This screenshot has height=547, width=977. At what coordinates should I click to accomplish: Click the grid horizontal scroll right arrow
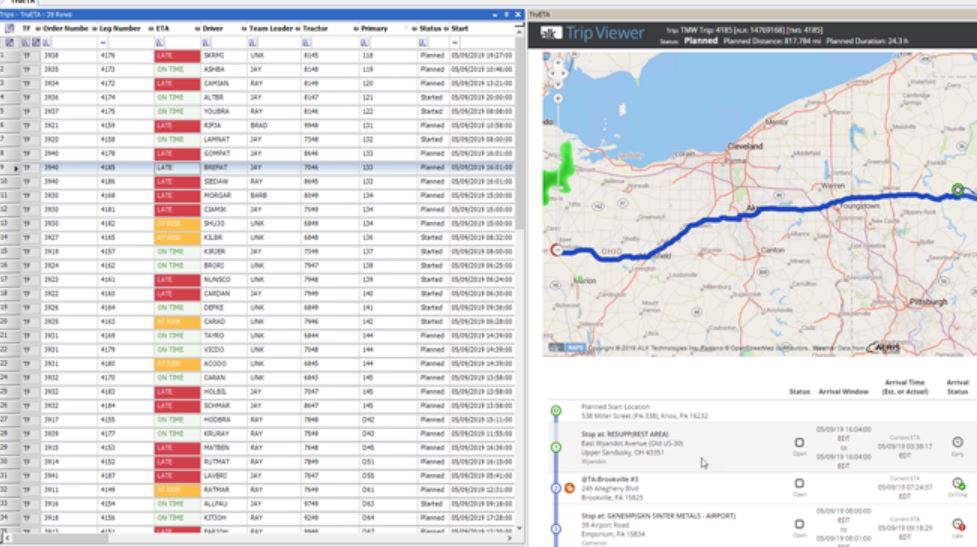[510, 538]
